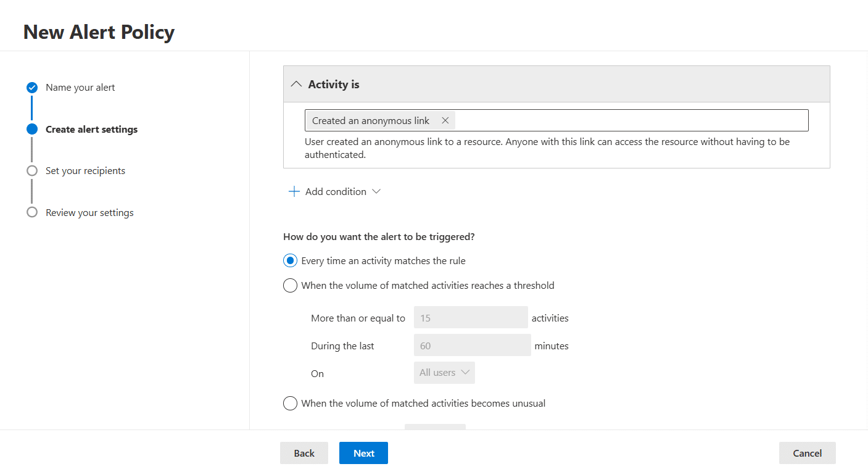Click the 'Add condition' label
This screenshot has height=469, width=868.
coord(336,192)
